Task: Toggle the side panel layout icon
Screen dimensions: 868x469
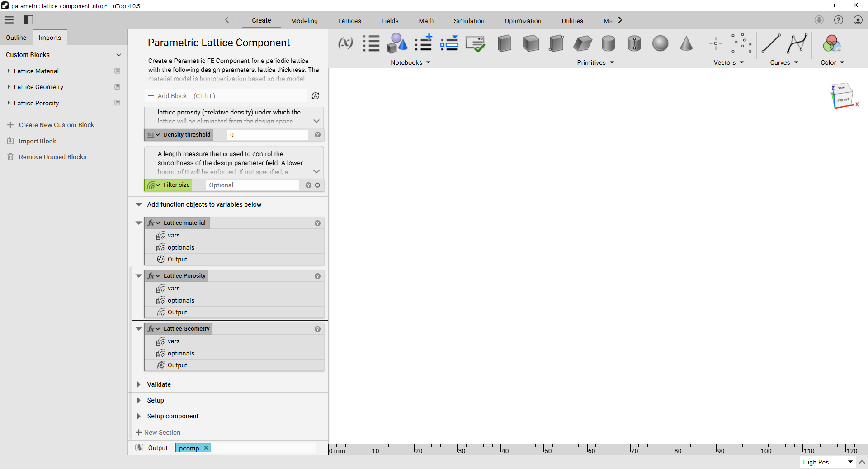Action: point(28,20)
